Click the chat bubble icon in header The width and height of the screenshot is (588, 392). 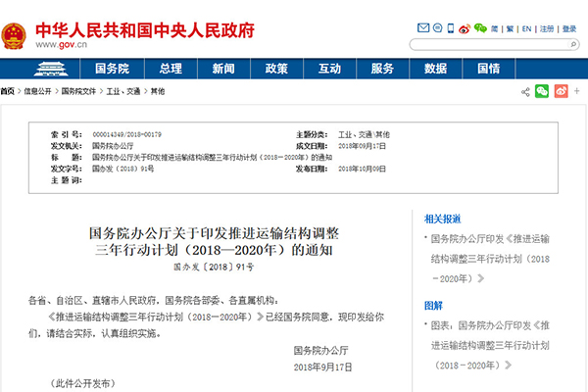(x=437, y=27)
